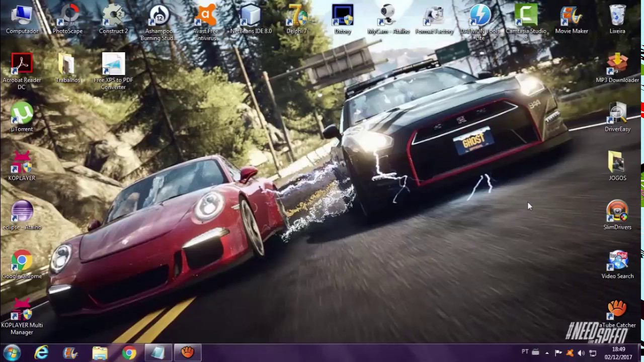The image size is (644, 362).
Task: Switch to aTube Catcher in the taskbar
Action: point(188,353)
